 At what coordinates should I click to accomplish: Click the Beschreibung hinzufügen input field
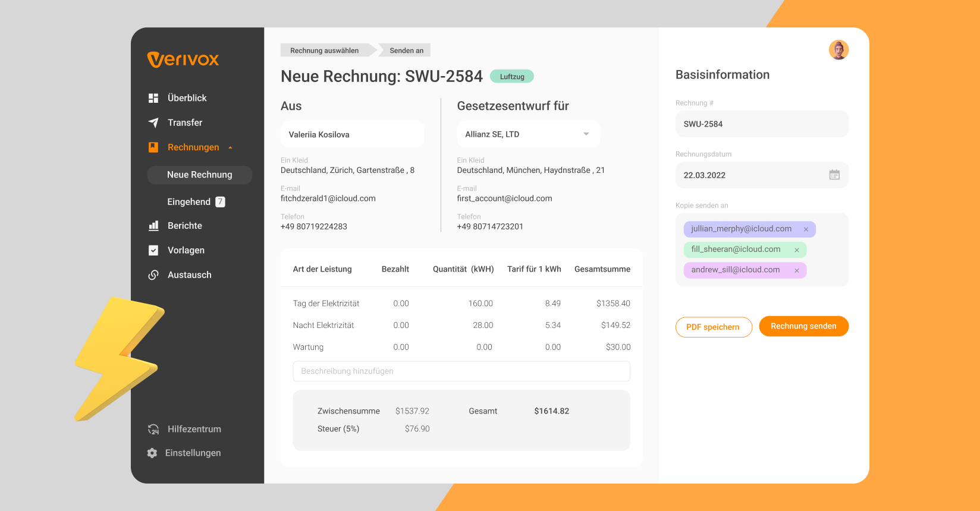461,371
